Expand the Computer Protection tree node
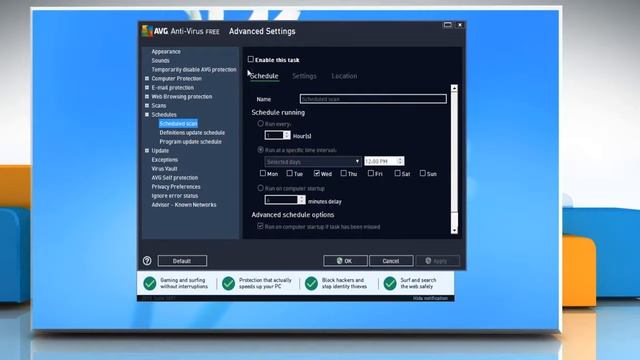This screenshot has width=640, height=360. [147, 78]
